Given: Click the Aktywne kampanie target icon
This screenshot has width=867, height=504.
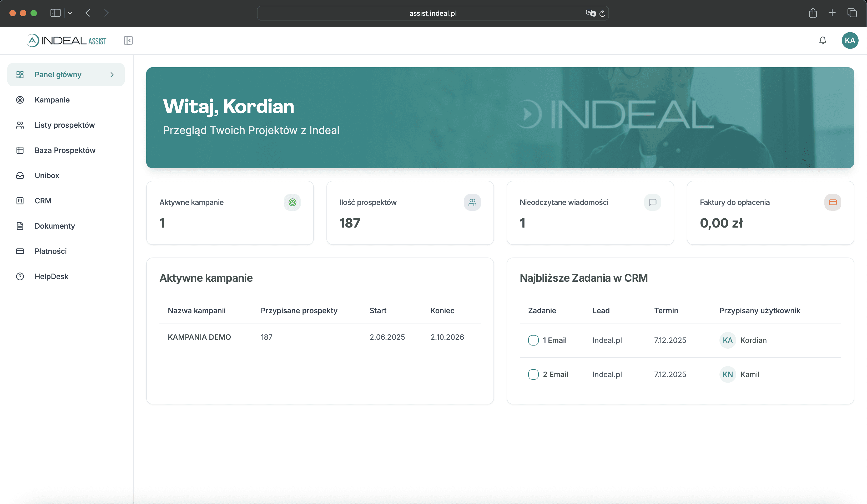Looking at the screenshot, I should (292, 202).
